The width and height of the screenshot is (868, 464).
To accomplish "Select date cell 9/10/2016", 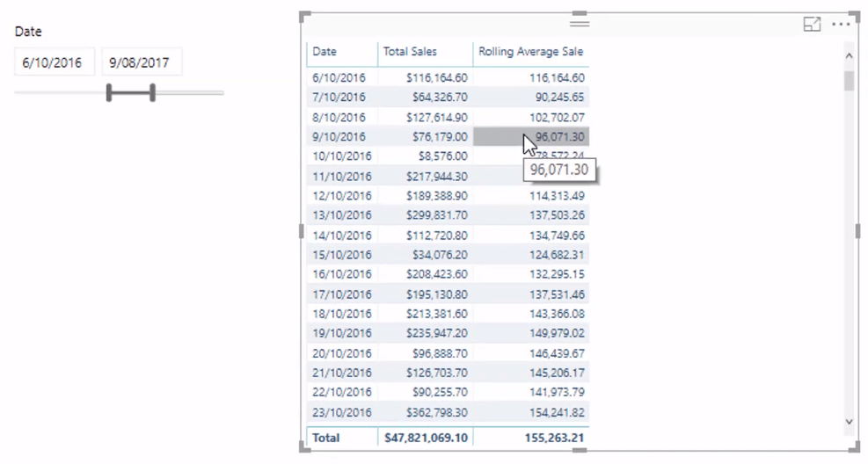I will click(339, 136).
